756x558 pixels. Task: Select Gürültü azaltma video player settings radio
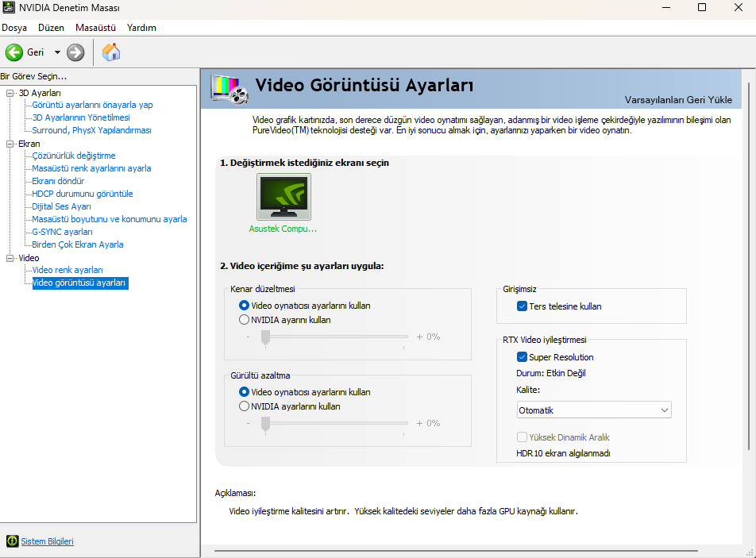point(244,392)
